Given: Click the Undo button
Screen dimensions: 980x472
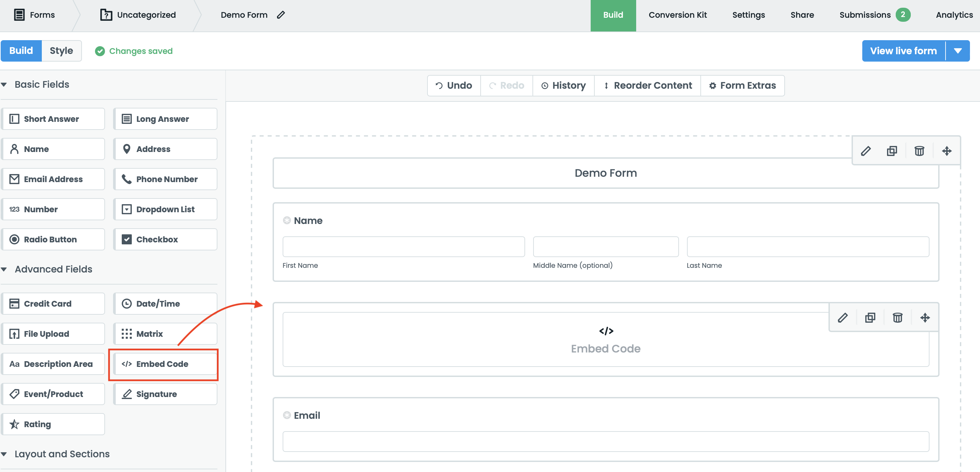Looking at the screenshot, I should [x=454, y=86].
